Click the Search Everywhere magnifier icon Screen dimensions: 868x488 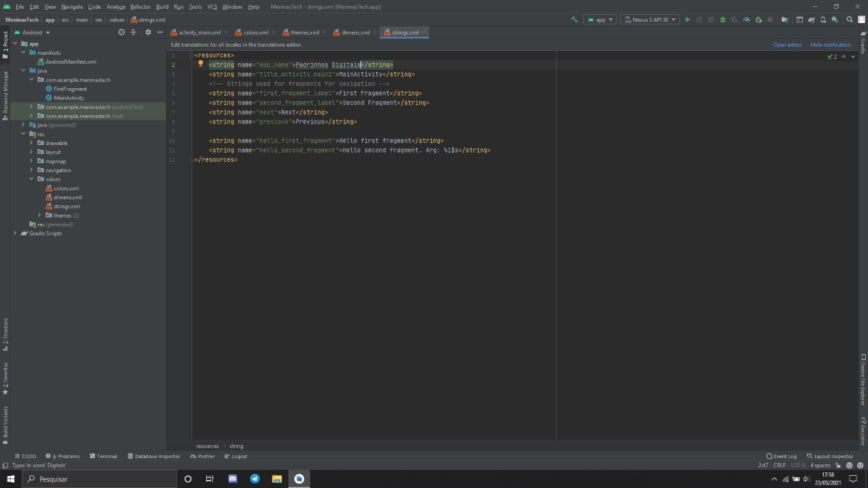(850, 20)
